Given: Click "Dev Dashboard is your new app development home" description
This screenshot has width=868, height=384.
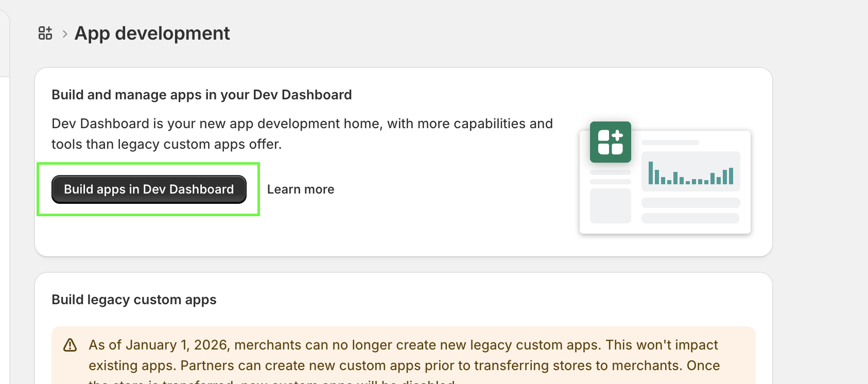Looking at the screenshot, I should pyautogui.click(x=302, y=134).
